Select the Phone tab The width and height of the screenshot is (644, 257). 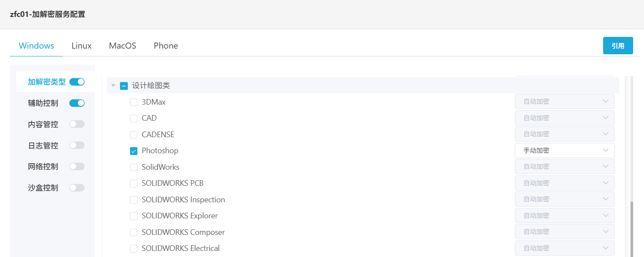pos(166,46)
